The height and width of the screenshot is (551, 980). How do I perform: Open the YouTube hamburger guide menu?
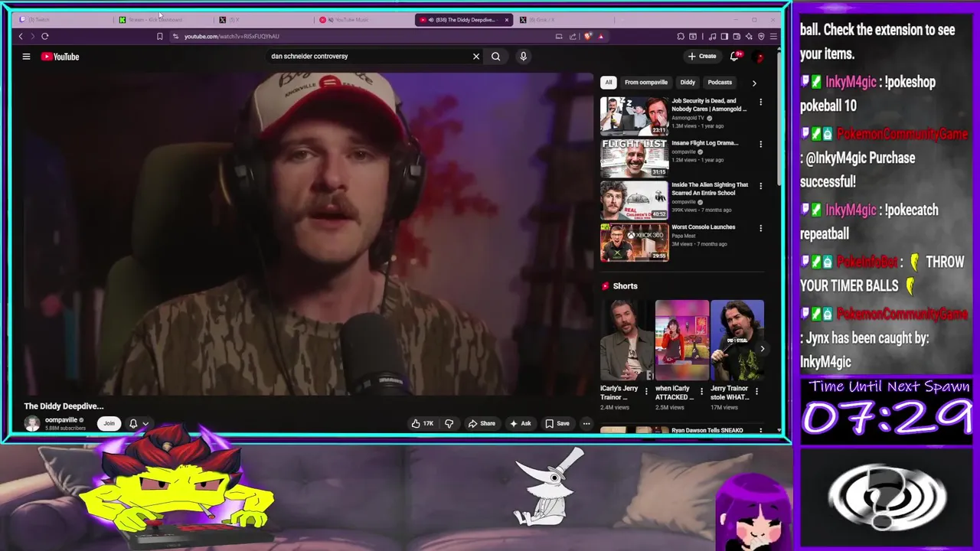point(26,56)
